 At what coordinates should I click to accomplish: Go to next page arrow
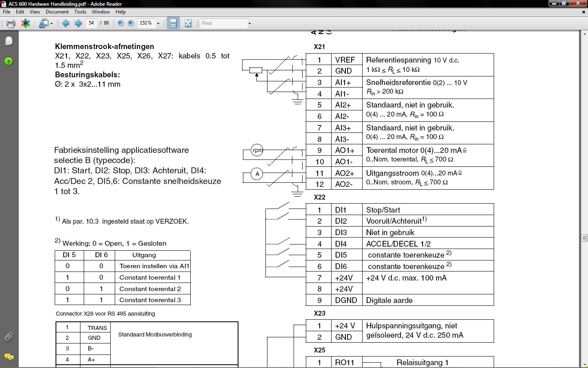78,23
